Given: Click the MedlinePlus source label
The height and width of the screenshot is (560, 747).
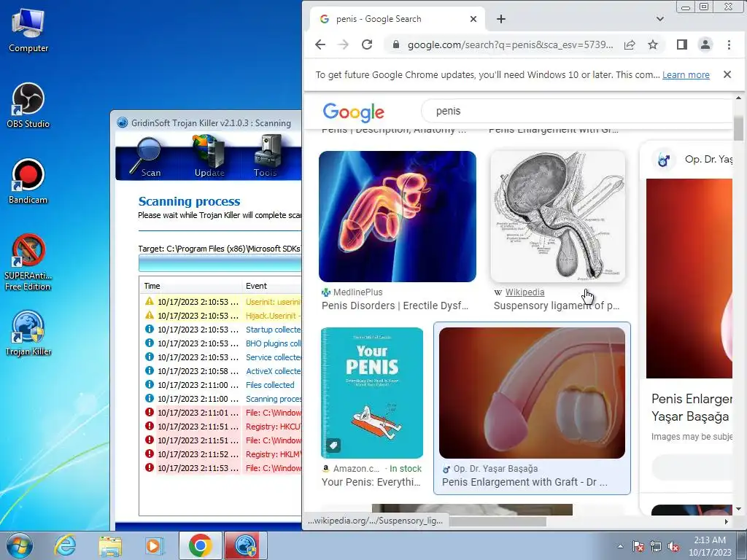Looking at the screenshot, I should 357,292.
